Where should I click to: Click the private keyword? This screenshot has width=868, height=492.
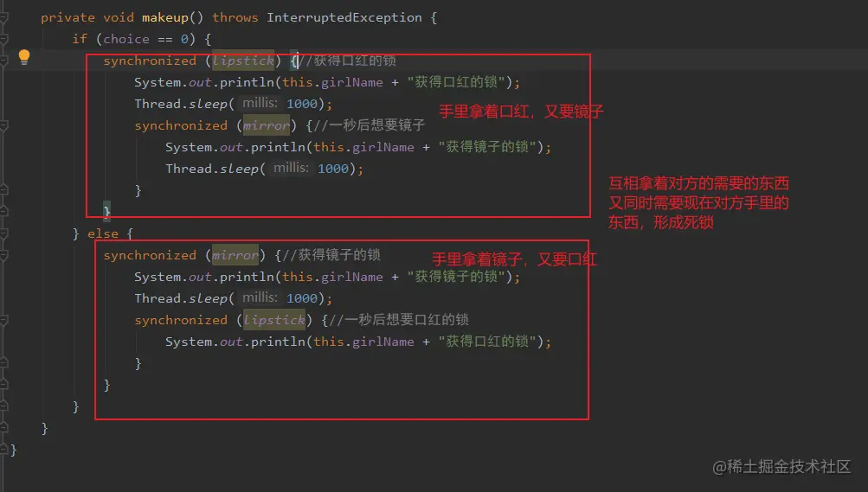point(68,17)
